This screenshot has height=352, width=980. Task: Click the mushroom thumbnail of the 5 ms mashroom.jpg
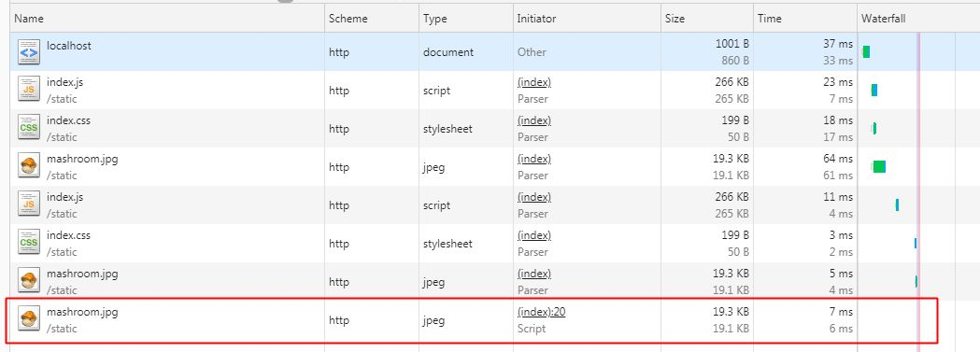click(x=29, y=281)
